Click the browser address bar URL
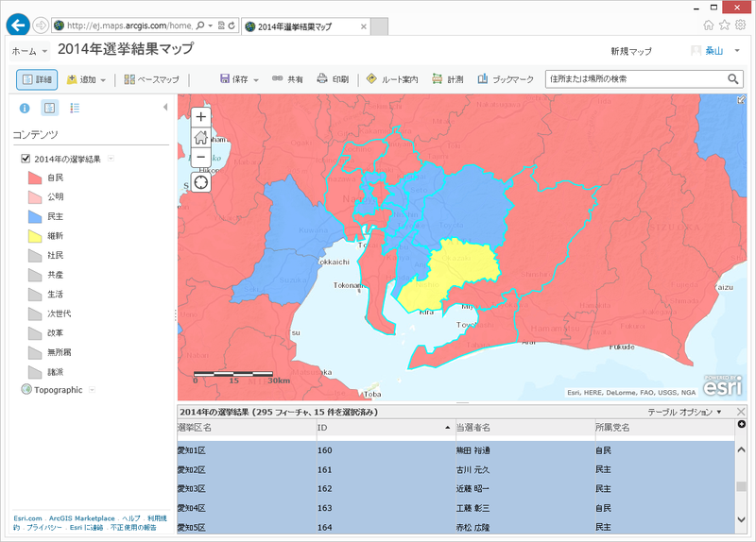Screen dimensions: 756x542 pos(129,25)
